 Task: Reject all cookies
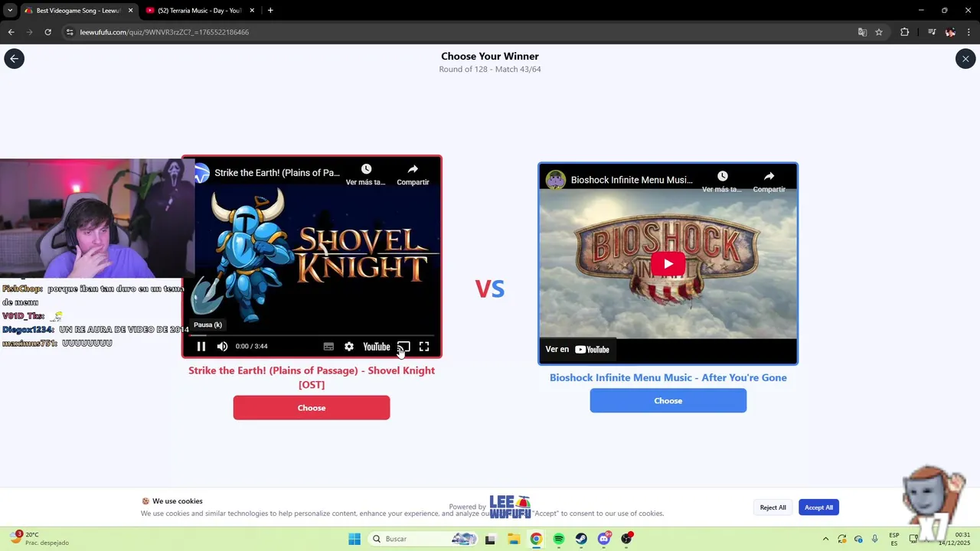point(773,507)
